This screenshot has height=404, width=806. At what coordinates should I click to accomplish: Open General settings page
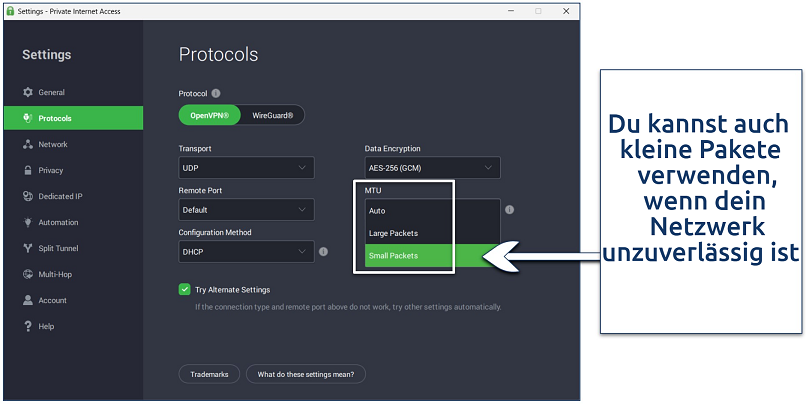[73, 92]
